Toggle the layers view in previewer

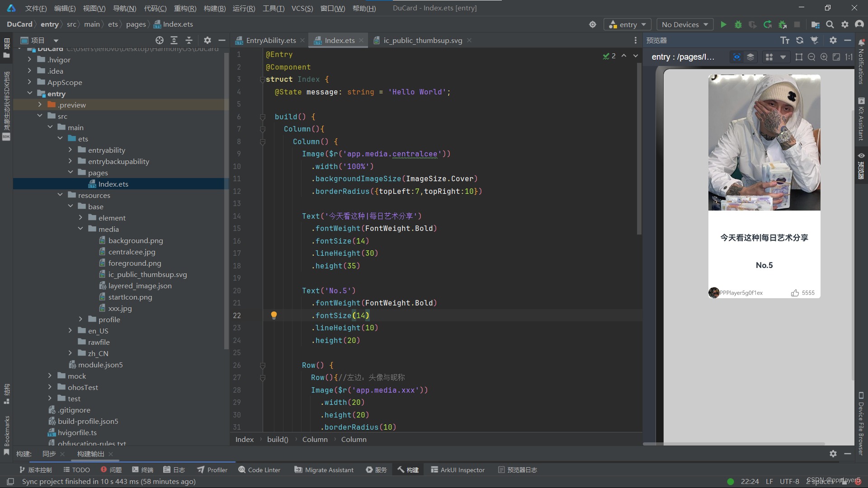point(750,57)
